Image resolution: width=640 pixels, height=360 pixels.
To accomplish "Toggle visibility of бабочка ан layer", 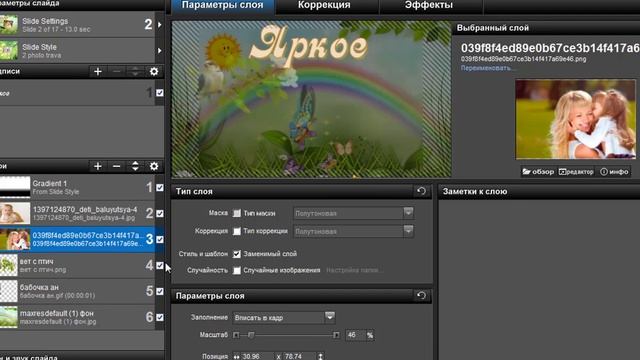I will pos(160,291).
